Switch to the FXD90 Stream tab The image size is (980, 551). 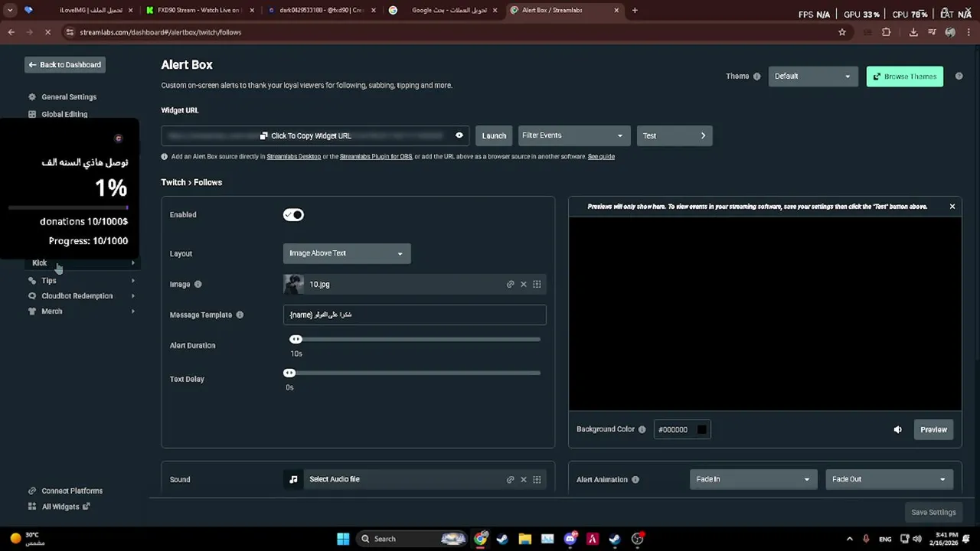(x=201, y=11)
